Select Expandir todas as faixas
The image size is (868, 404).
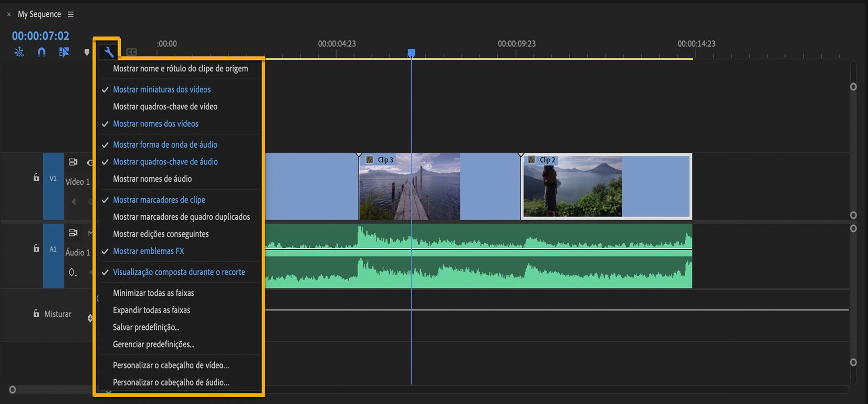coord(151,310)
